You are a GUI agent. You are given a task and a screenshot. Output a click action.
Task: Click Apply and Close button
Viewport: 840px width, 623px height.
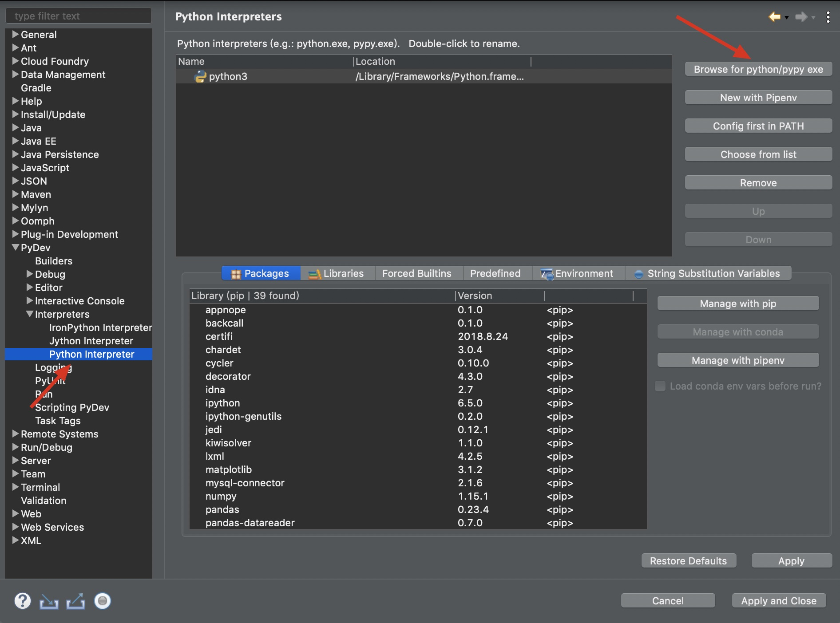(x=779, y=601)
